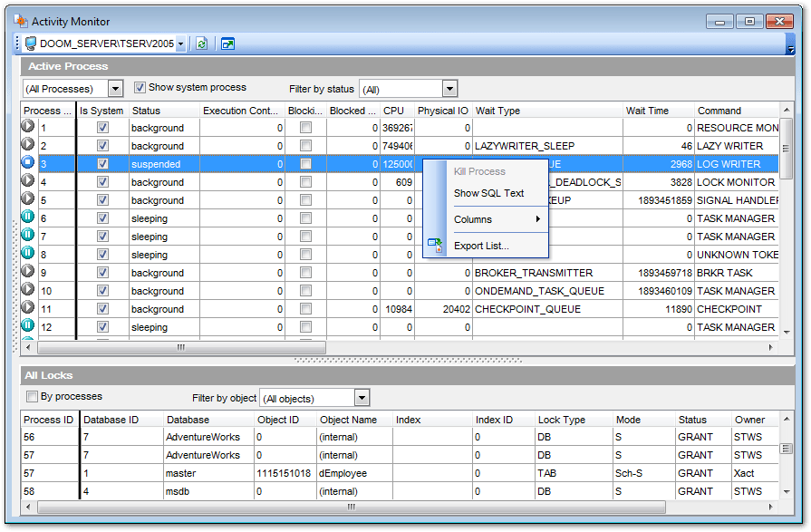Click the suspended status icon beside process 3
Image resolution: width=811 pixels, height=532 pixels.
point(27,163)
